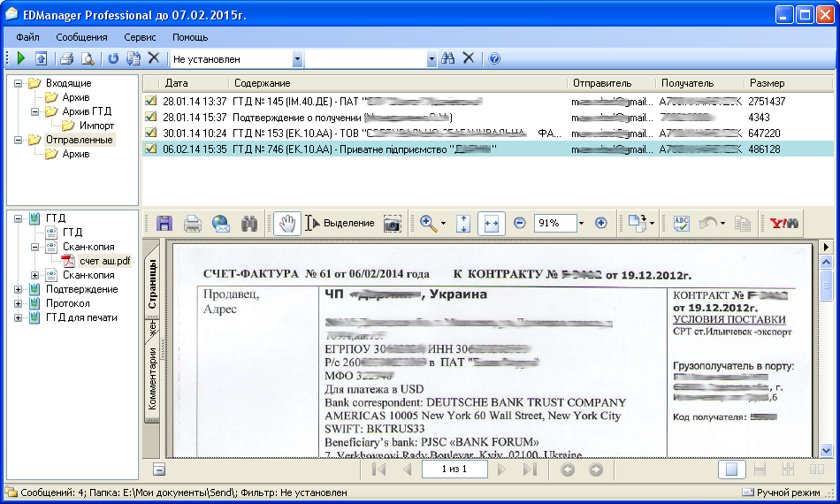Expand the Протокол tree node
The image size is (840, 504).
point(19,303)
